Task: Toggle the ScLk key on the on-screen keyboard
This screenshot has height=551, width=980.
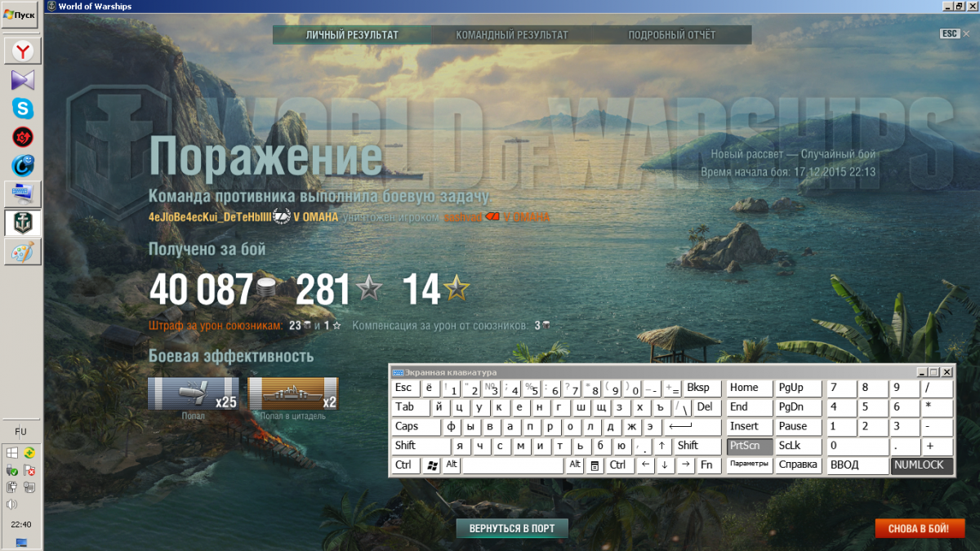Action: coord(796,446)
